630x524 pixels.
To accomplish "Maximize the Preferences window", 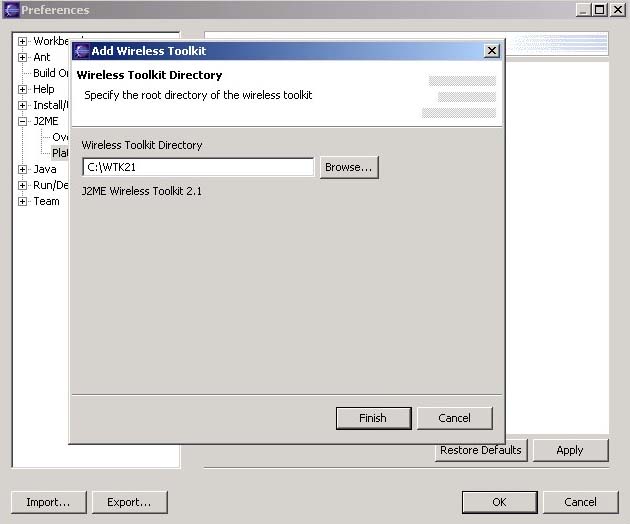I will [x=600, y=10].
